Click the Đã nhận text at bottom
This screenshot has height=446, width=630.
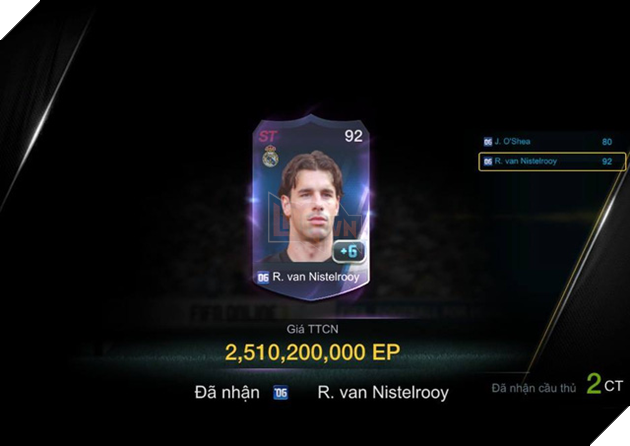[227, 393]
